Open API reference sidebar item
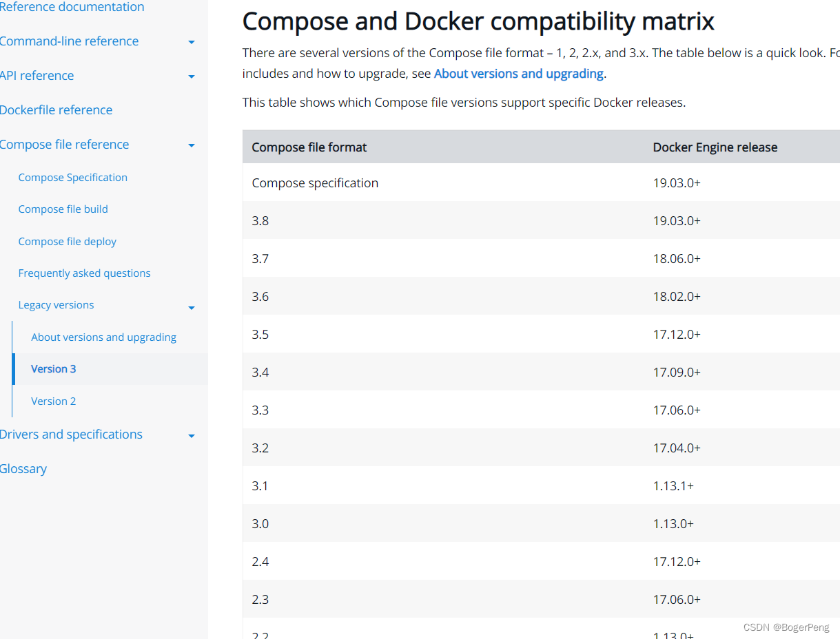This screenshot has height=639, width=840. (x=37, y=76)
